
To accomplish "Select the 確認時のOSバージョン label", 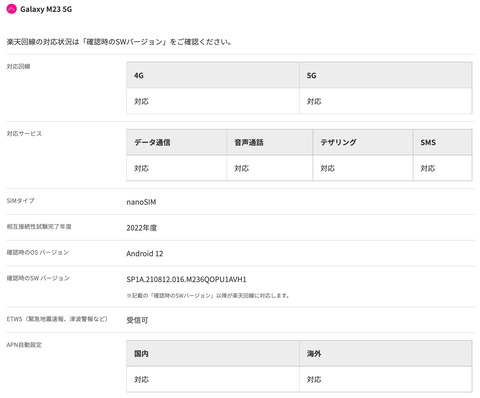I will coord(38,252).
